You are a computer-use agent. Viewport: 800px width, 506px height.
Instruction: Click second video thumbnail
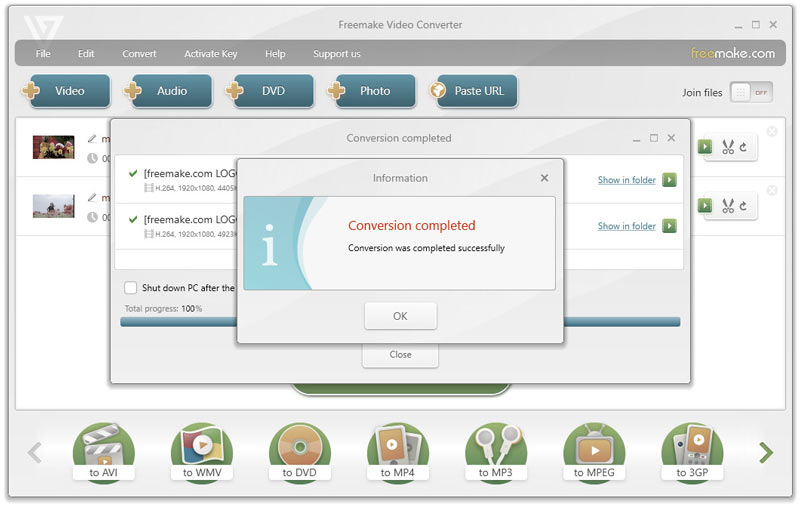pos(54,206)
